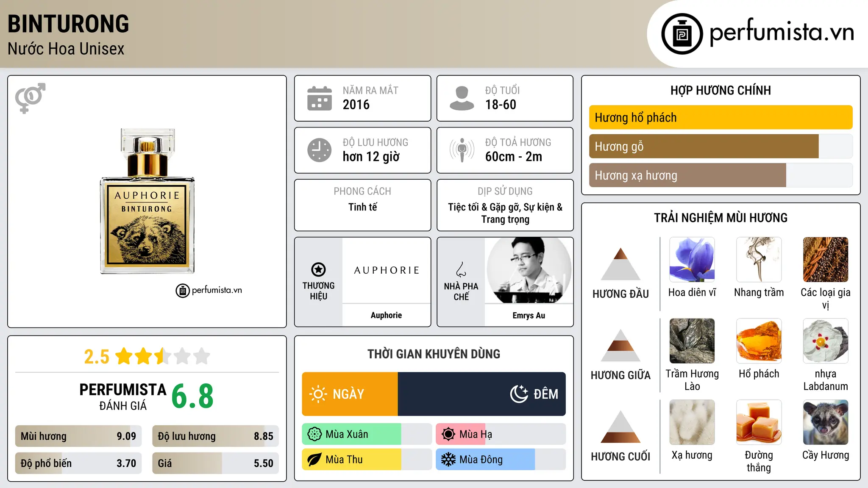
Task: Click the 2.5 star rating number
Action: coord(97,357)
